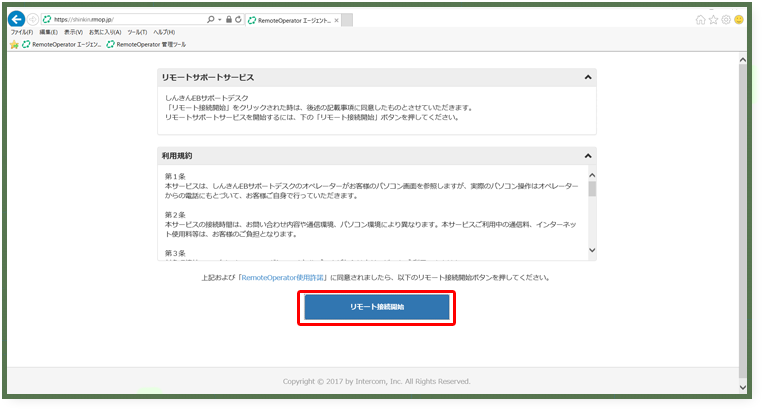The height and width of the screenshot is (409, 762).
Task: Click the grayed Forward arrow button
Action: pyautogui.click(x=33, y=19)
